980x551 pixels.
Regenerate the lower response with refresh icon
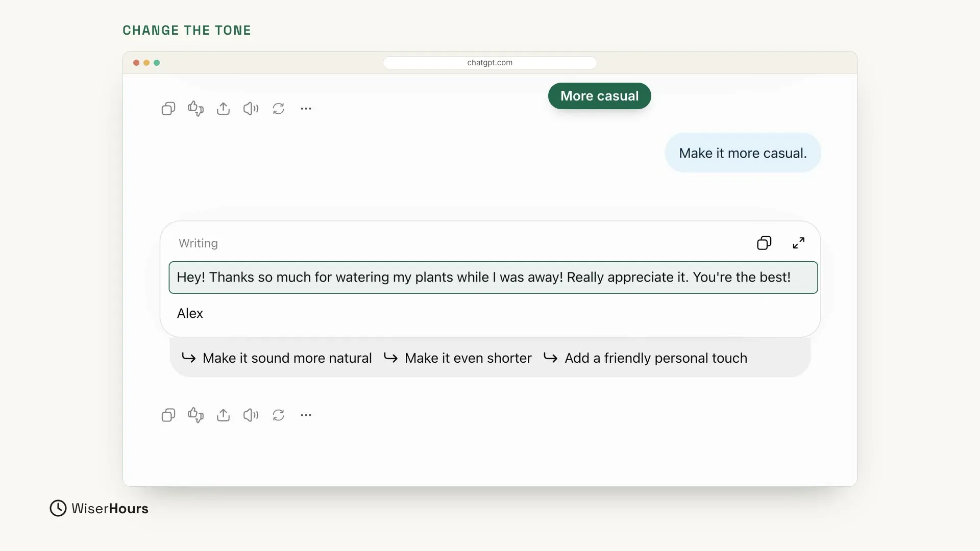pos(278,415)
